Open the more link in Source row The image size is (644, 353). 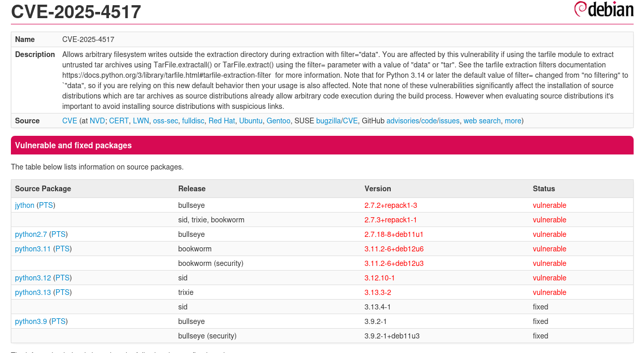click(513, 121)
